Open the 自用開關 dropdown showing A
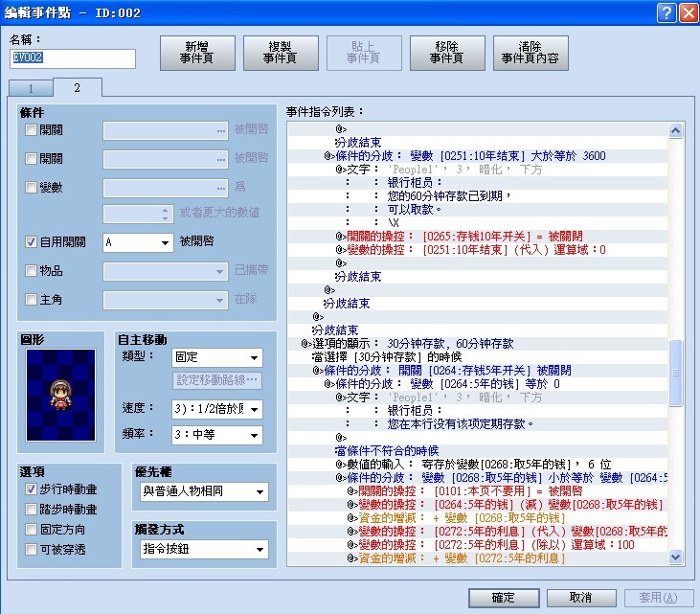Screen dimensions: 700x614 coord(138,242)
